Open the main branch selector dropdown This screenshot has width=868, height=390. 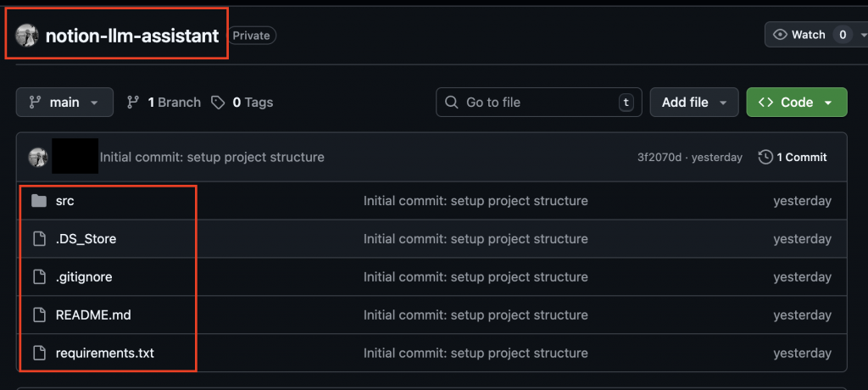[x=64, y=103]
